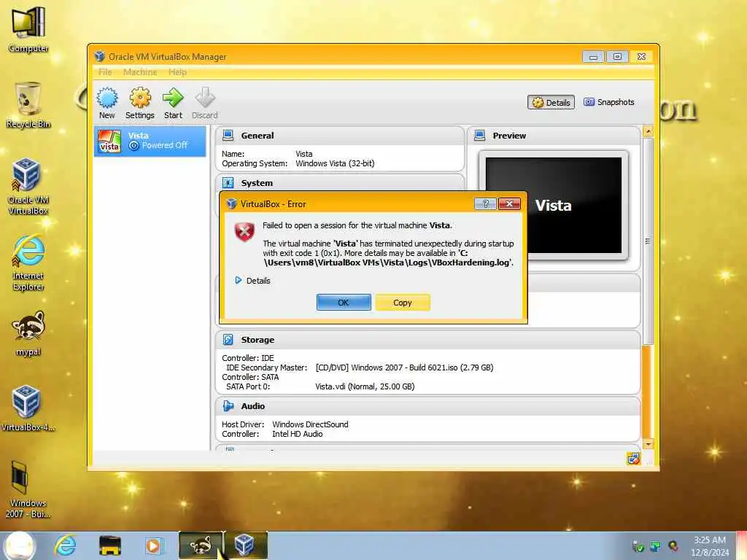Open Recycle Bin desktop icon
The height and width of the screenshot is (560, 747).
28,105
